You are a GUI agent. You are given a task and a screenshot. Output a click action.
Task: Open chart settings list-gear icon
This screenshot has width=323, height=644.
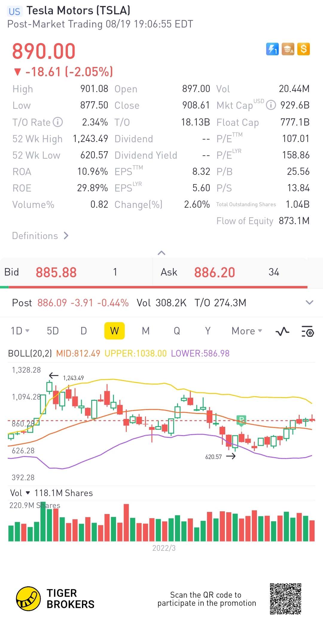[307, 331]
